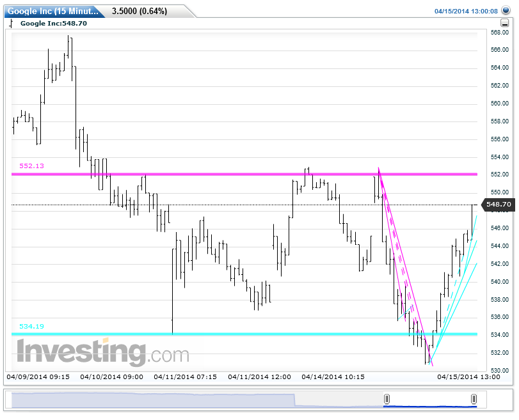Click the 04/11/2014 07:15 axis label

coord(186,377)
